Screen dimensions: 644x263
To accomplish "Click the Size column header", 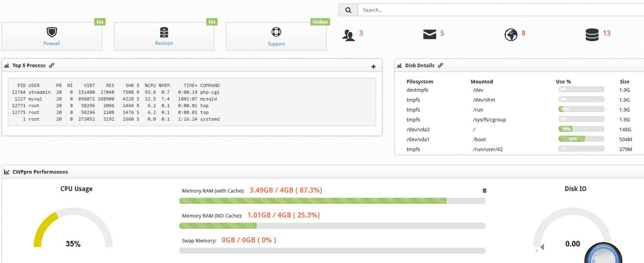I will (625, 81).
